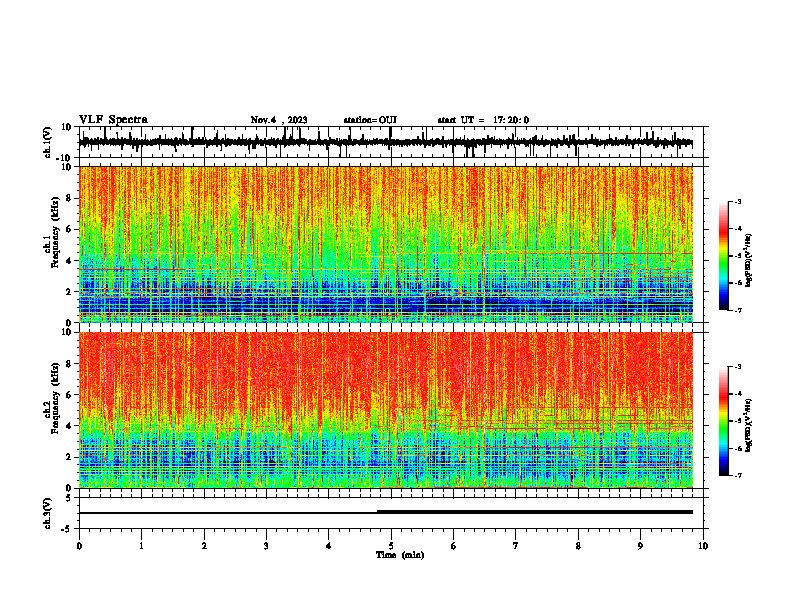Click time tick label '9' on the x-axis

tap(640, 546)
